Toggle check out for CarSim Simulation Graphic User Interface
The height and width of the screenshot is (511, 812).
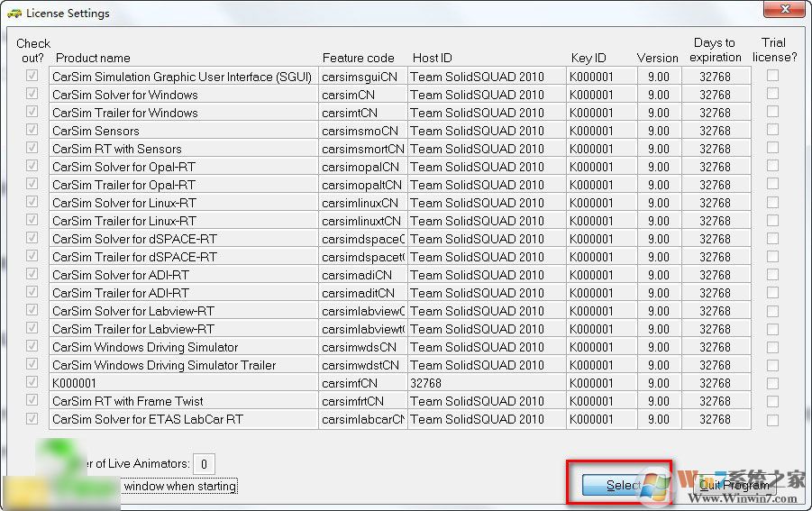pos(32,76)
